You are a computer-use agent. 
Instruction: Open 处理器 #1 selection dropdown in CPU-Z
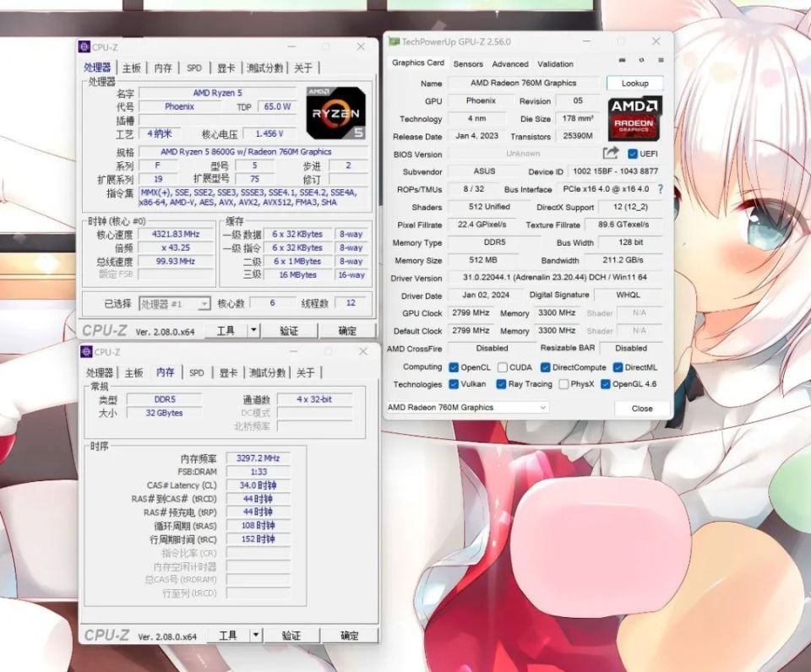(x=174, y=303)
